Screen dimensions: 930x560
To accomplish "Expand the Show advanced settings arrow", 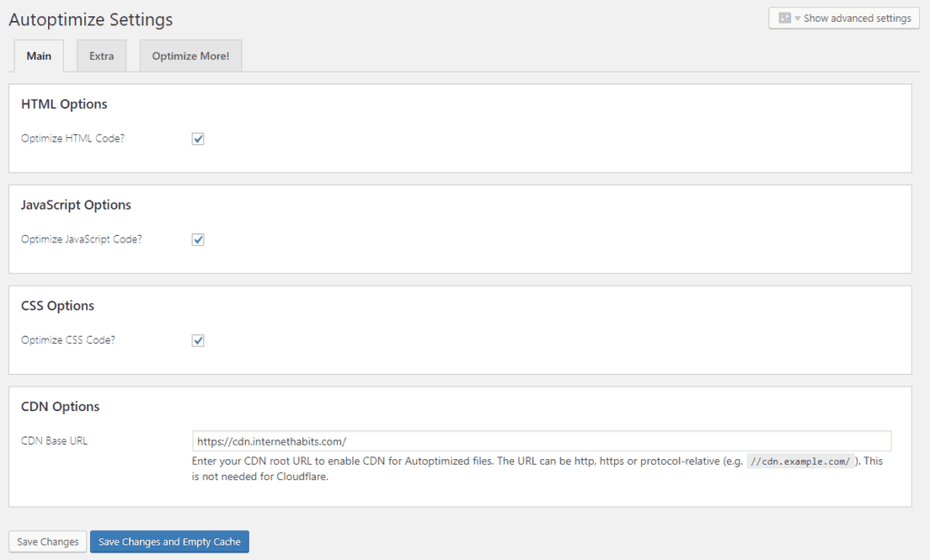I will (797, 18).
